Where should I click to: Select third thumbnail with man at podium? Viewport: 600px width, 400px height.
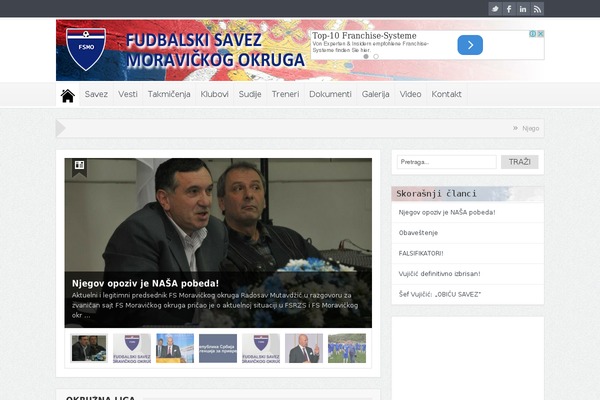[x=175, y=348]
